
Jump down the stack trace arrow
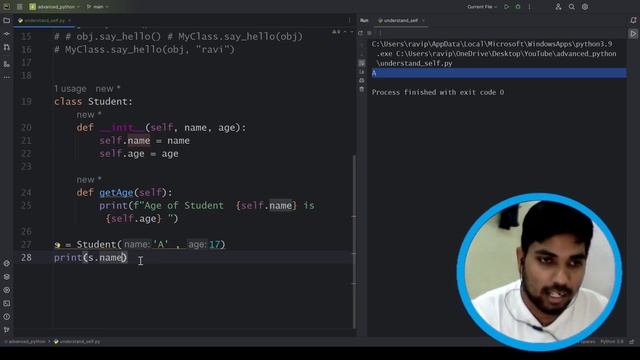[362, 54]
